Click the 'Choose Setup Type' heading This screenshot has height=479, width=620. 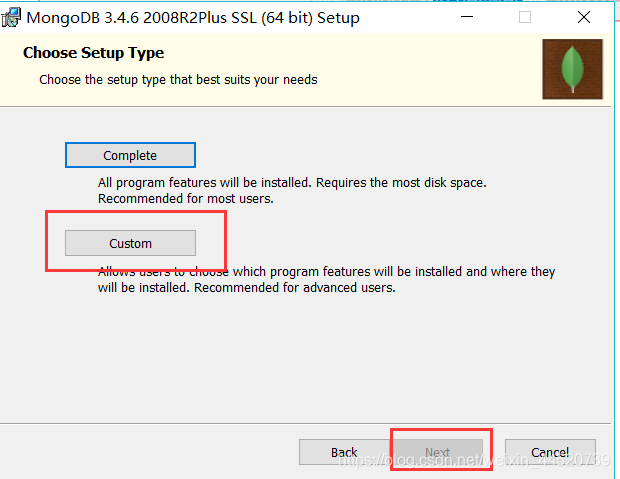pyautogui.click(x=93, y=53)
